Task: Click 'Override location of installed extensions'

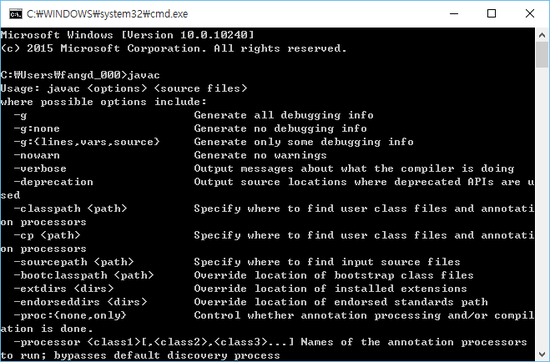Action: 330,288
